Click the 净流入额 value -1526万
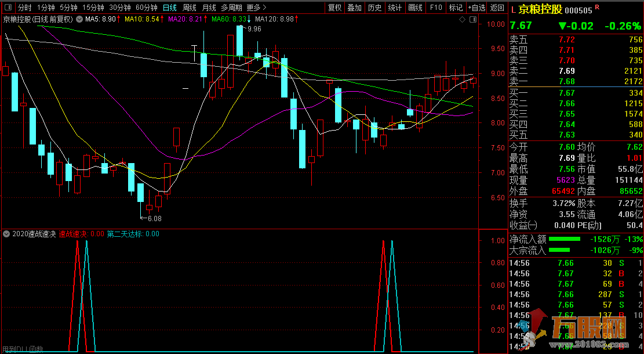The image size is (644, 354). point(605,239)
